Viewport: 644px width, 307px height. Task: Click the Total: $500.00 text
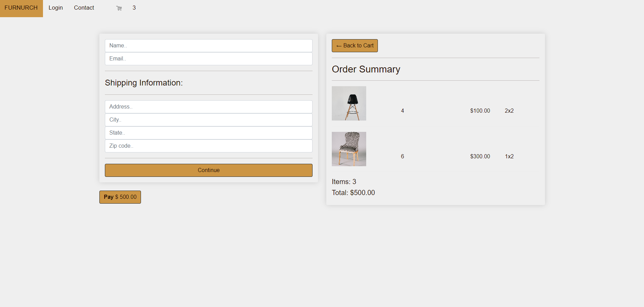pos(353,193)
